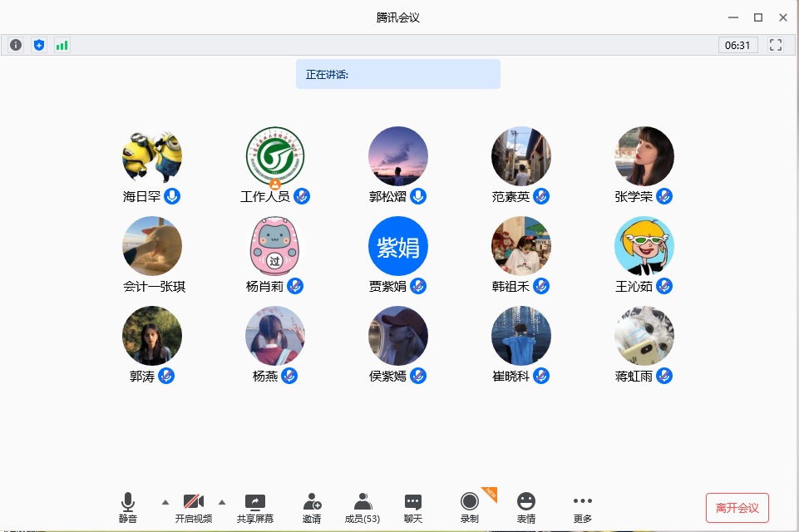The image size is (799, 532).
Task: Open the members list 成员(53)
Action: click(363, 507)
